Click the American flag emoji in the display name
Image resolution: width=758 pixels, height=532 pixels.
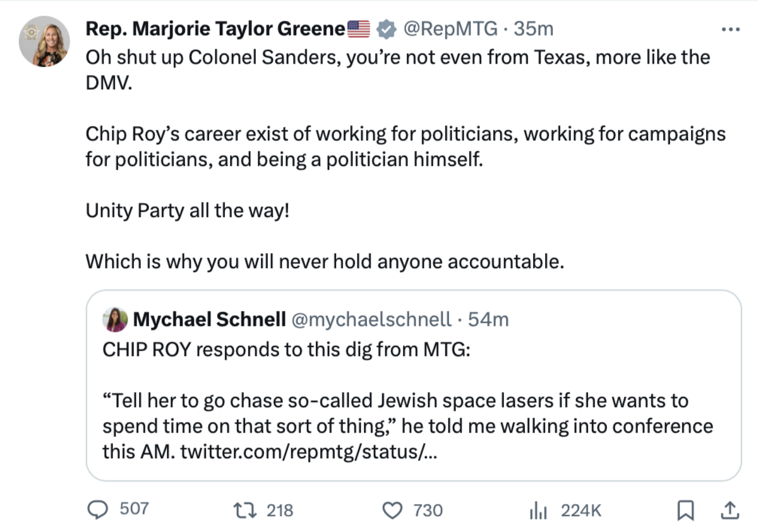359,28
